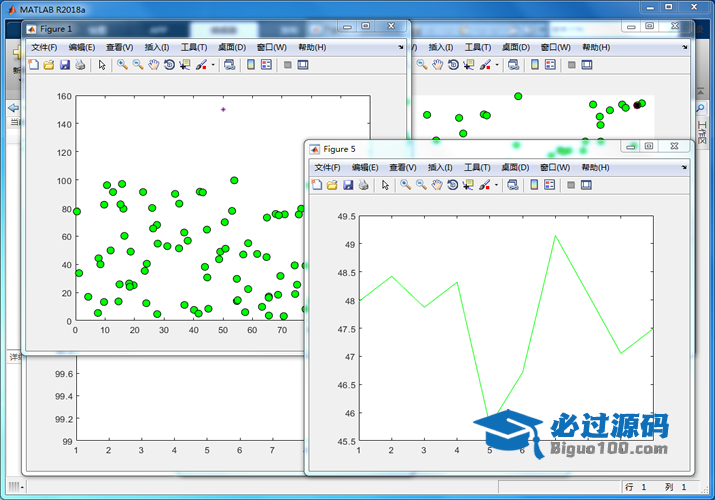
Task: Open 插入(I) menu in Figure 1
Action: (x=157, y=47)
